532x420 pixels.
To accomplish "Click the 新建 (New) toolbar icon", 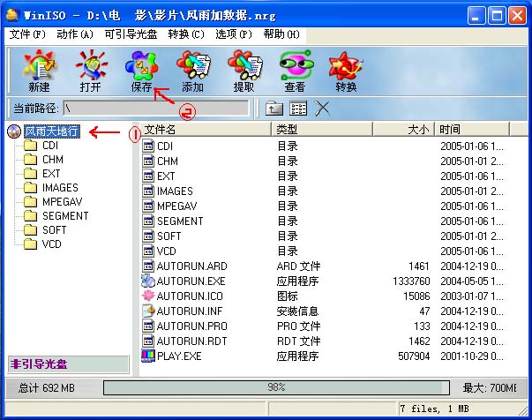I will pyautogui.click(x=38, y=70).
